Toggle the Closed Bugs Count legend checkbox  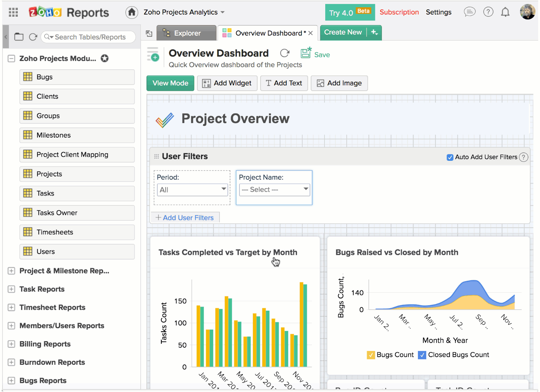point(422,355)
